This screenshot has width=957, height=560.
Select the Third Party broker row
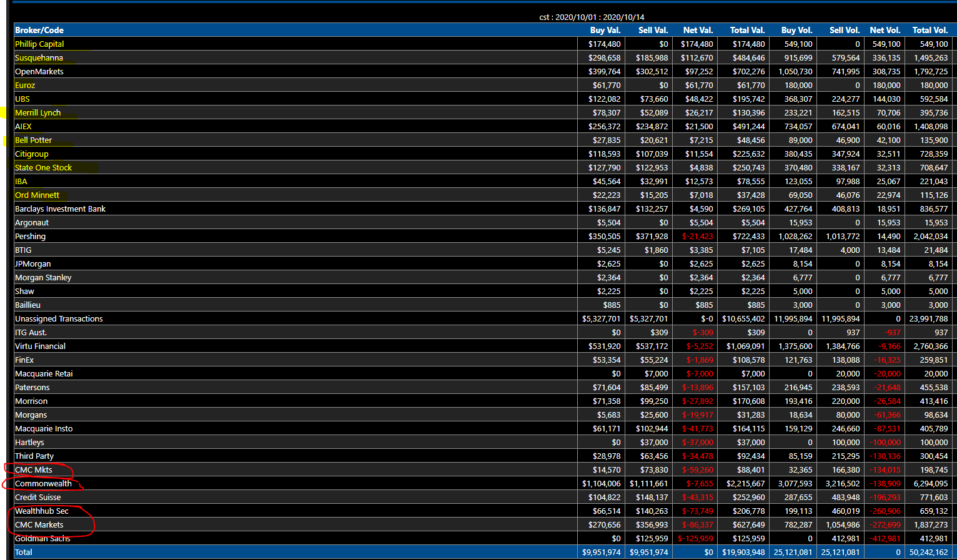pos(485,456)
